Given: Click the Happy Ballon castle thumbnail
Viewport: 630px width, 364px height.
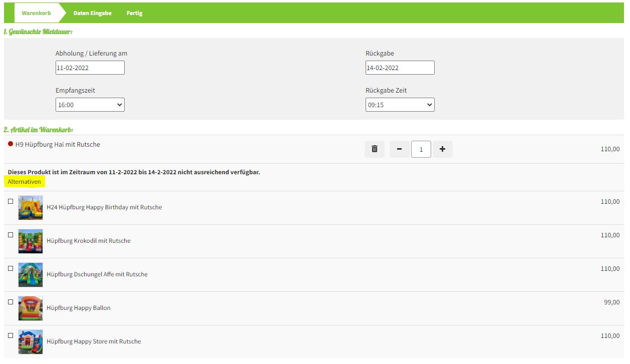Looking at the screenshot, I should click(x=31, y=308).
